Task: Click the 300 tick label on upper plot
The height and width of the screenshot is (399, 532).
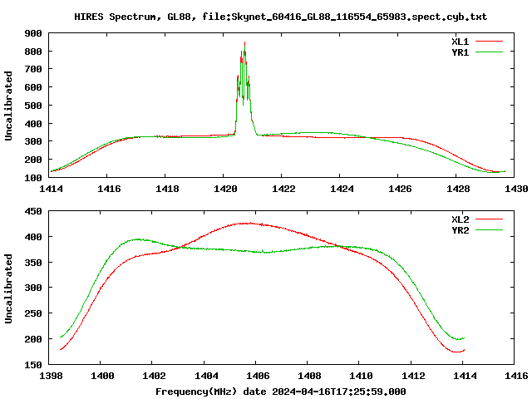Action: 33,141
